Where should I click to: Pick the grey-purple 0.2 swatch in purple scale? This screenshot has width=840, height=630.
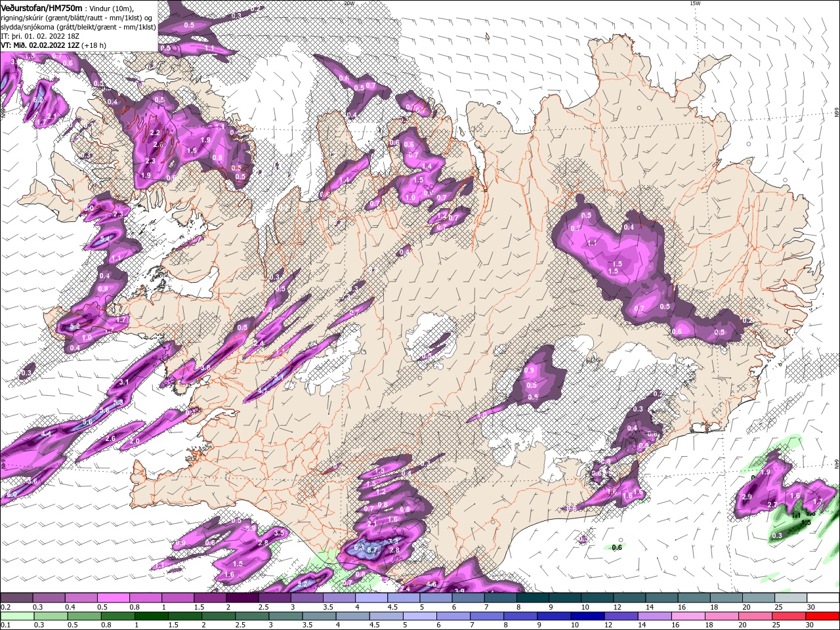coord(16,598)
